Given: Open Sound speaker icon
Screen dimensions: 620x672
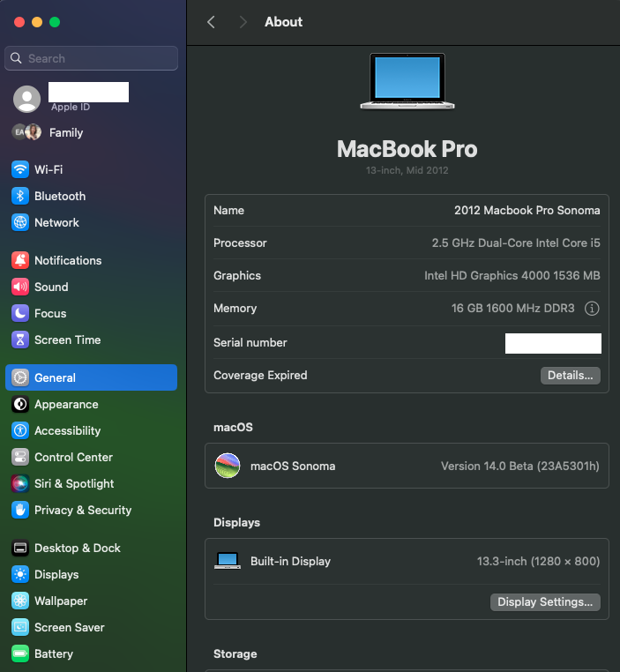Looking at the screenshot, I should pyautogui.click(x=20, y=287).
